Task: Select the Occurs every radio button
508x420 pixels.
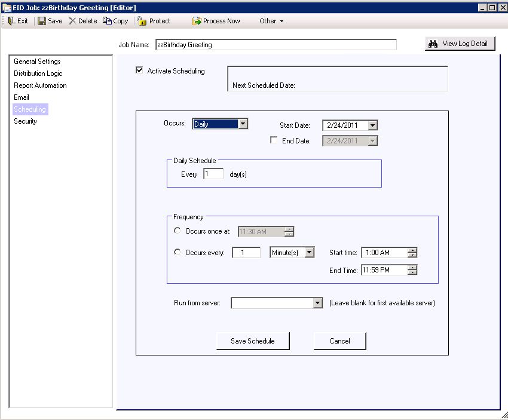Action: [177, 252]
